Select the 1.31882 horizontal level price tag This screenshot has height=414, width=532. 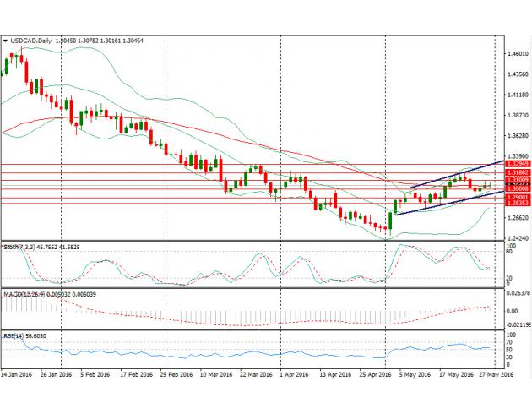click(514, 172)
